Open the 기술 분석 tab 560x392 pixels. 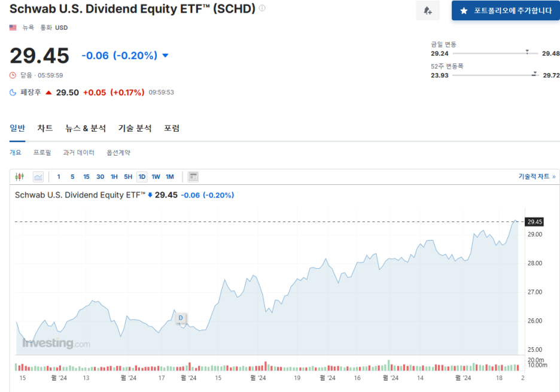click(x=135, y=128)
